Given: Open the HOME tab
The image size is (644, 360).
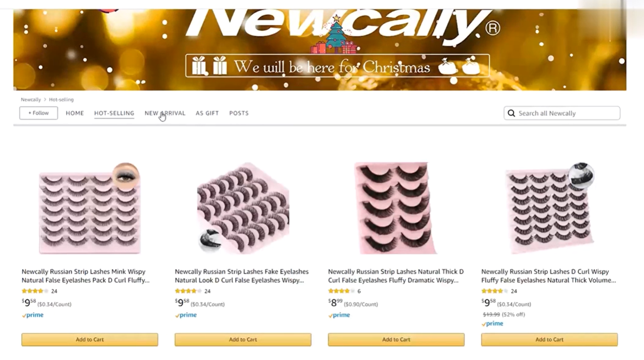Looking at the screenshot, I should tap(75, 113).
